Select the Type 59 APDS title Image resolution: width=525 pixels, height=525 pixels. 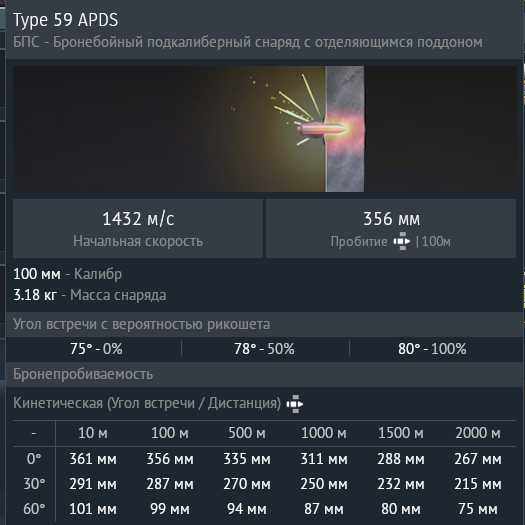tap(66, 20)
